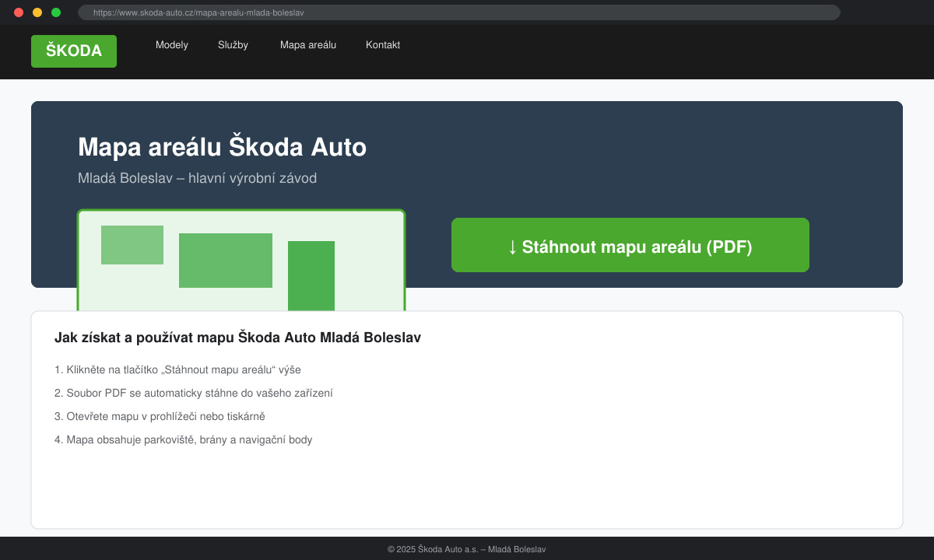Click the heading "Mapa areálu Škoda Auto"
Screen dimensions: 934x560
(x=222, y=147)
